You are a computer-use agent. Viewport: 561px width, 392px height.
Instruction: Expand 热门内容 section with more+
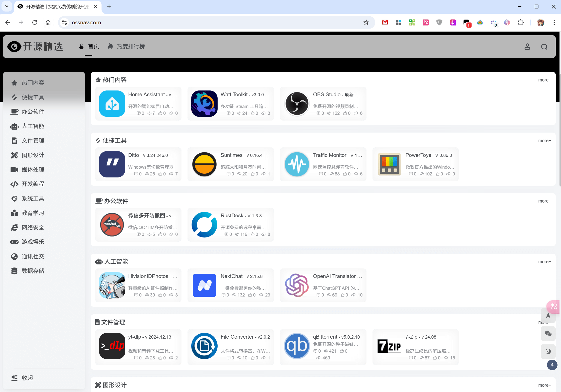544,80
